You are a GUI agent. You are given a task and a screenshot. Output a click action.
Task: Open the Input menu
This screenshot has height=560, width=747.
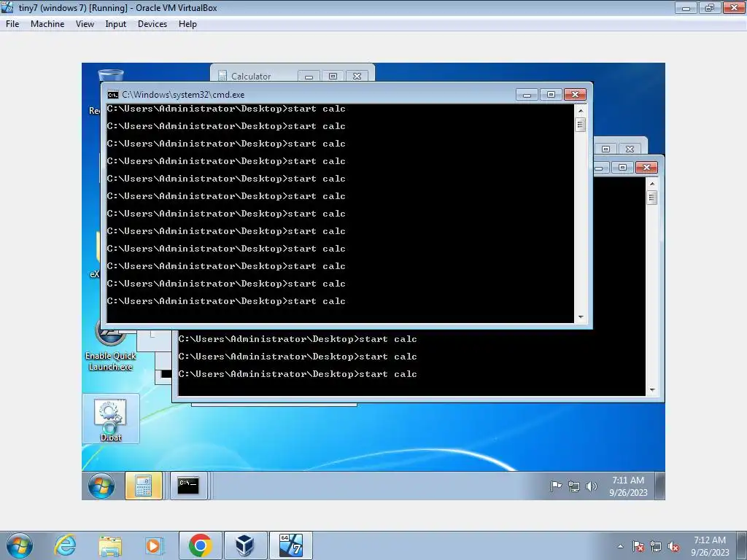point(116,24)
